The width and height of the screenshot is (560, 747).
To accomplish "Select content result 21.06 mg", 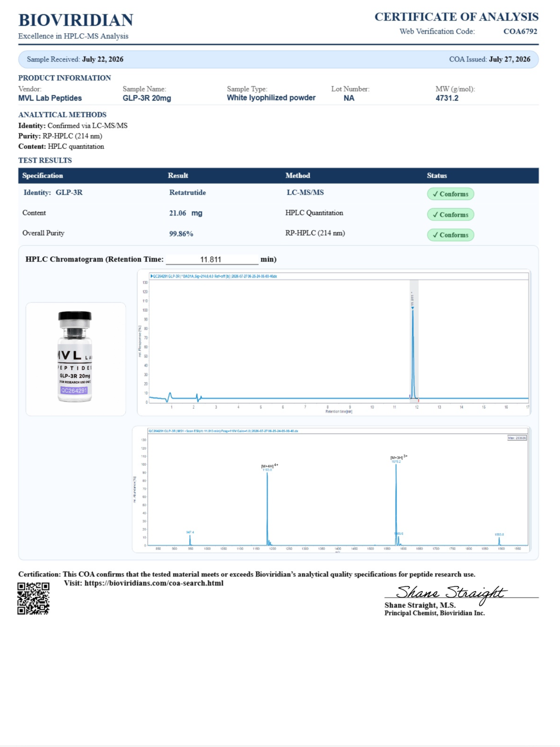I will tap(186, 213).
